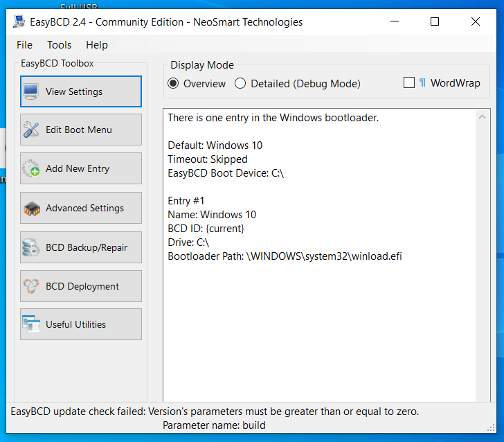Click the 'Timeout: Skipped' line
This screenshot has width=504, height=442.
[208, 159]
